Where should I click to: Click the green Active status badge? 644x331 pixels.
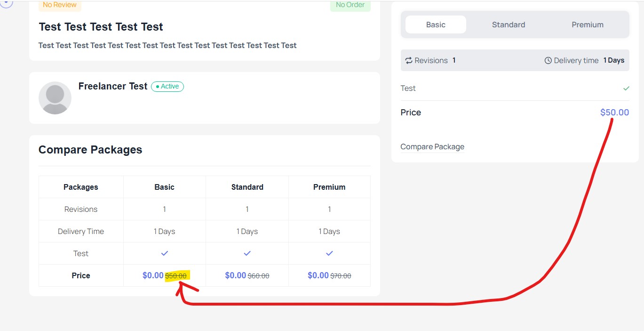pos(167,87)
